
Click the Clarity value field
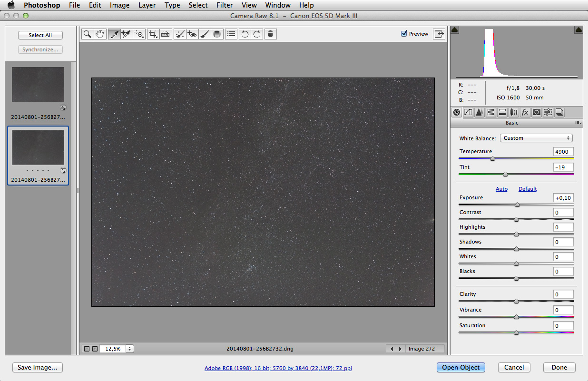tap(563, 294)
